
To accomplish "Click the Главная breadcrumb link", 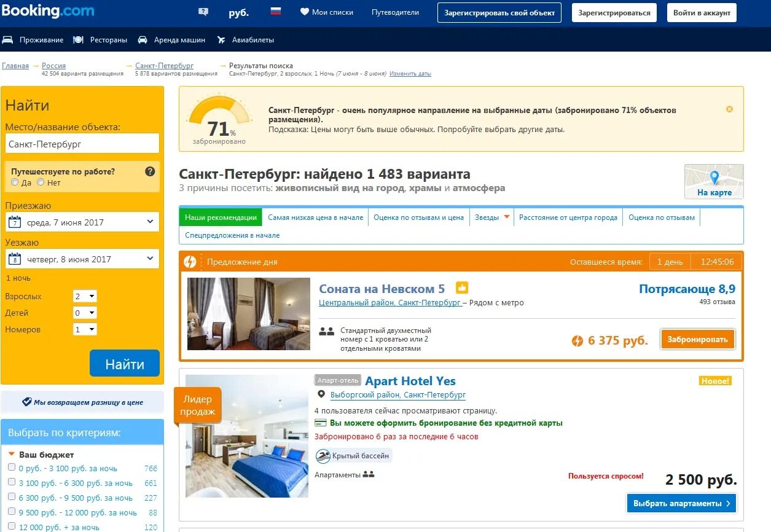I will coord(15,66).
